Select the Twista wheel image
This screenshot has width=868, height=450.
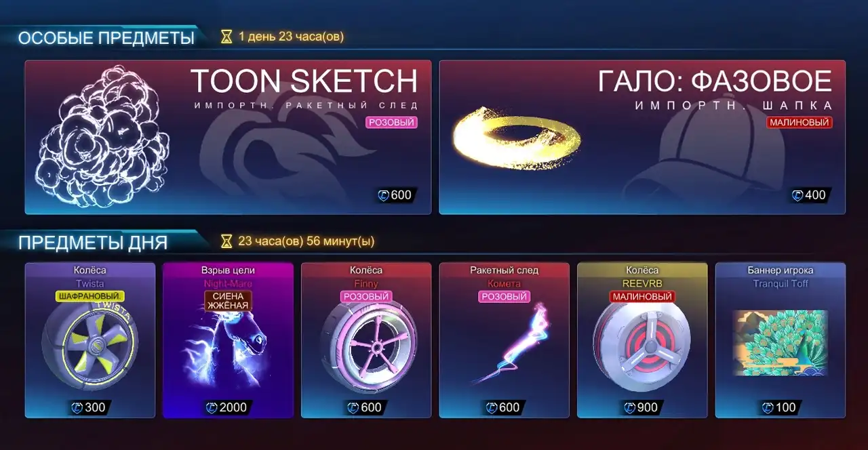pyautogui.click(x=90, y=349)
